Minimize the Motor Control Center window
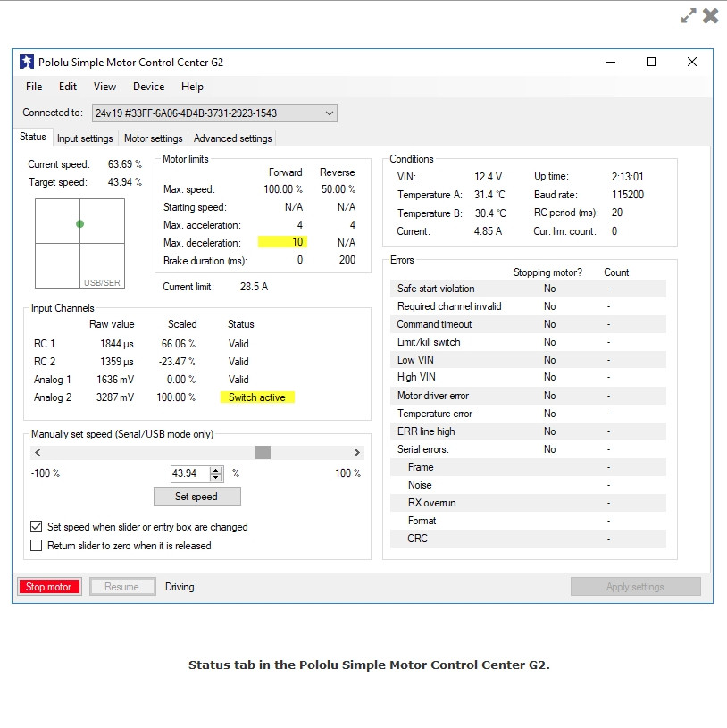This screenshot has width=727, height=728. pos(610,62)
